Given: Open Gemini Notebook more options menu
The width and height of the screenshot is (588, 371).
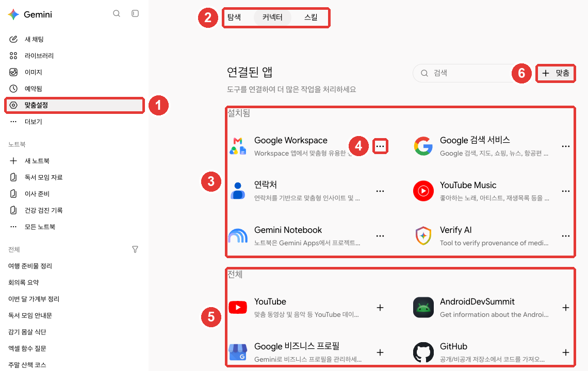Looking at the screenshot, I should (x=380, y=236).
